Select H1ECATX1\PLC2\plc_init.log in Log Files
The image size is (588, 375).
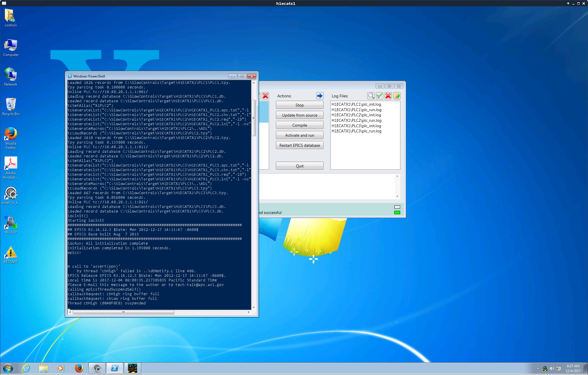pyautogui.click(x=356, y=115)
